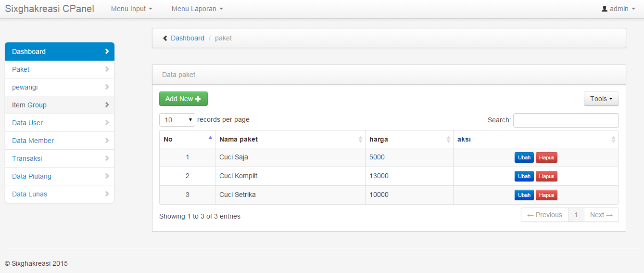644x273 pixels.
Task: Click the back chevron beside Dashboard breadcrumb
Action: tap(165, 38)
